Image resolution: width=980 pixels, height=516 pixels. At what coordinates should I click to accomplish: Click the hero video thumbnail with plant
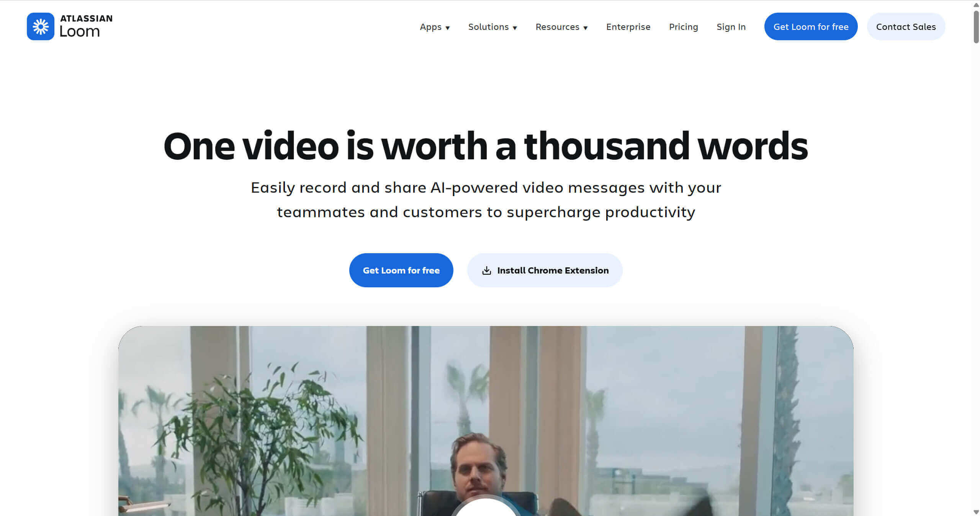point(486,421)
